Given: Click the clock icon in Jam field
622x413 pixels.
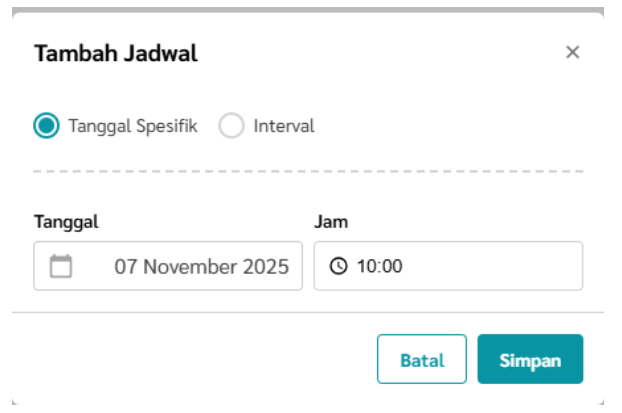Looking at the screenshot, I should pyautogui.click(x=338, y=266).
